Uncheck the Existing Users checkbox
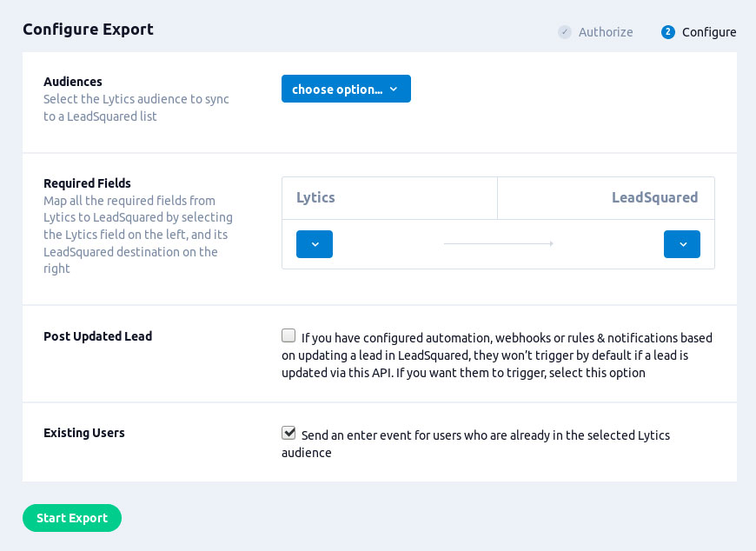756x551 pixels. click(288, 433)
